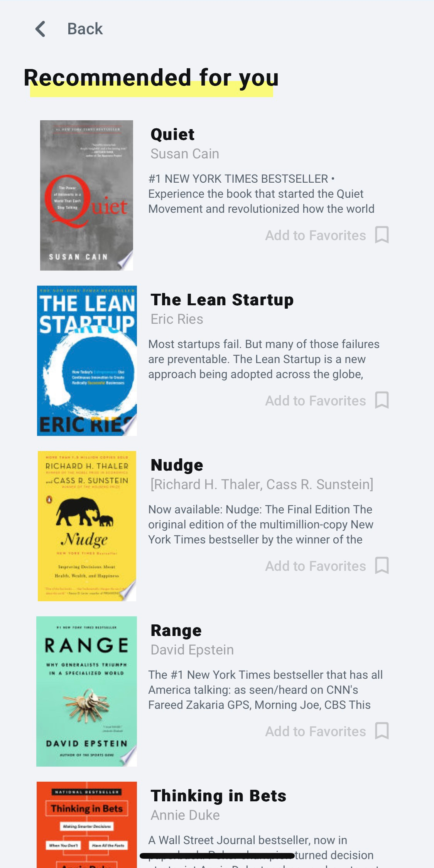Viewport: 434px width, 868px height.
Task: Tap the bookmark icon for Nudge
Action: click(382, 565)
